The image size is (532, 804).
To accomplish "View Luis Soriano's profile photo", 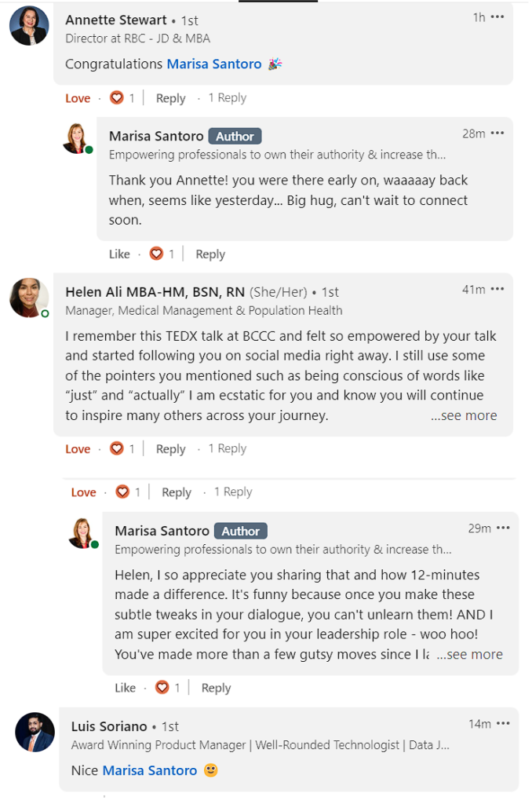I will pos(35,732).
